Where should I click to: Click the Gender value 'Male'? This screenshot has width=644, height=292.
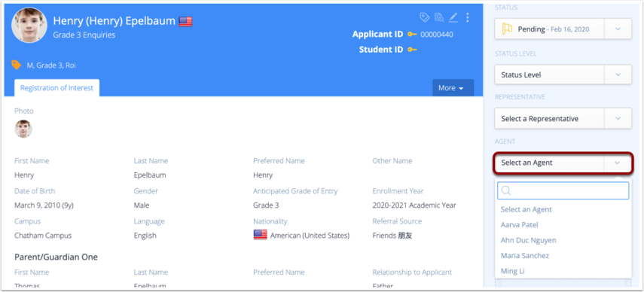coord(142,205)
